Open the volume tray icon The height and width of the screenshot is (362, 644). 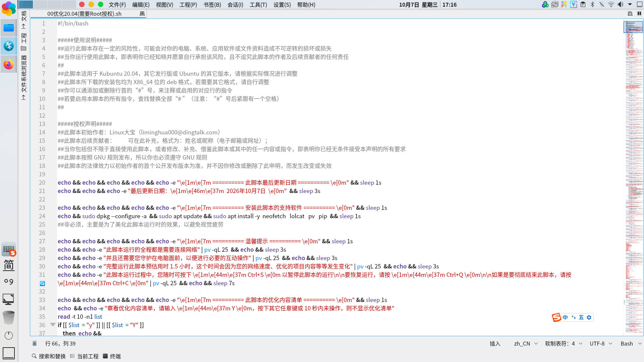tap(621, 5)
